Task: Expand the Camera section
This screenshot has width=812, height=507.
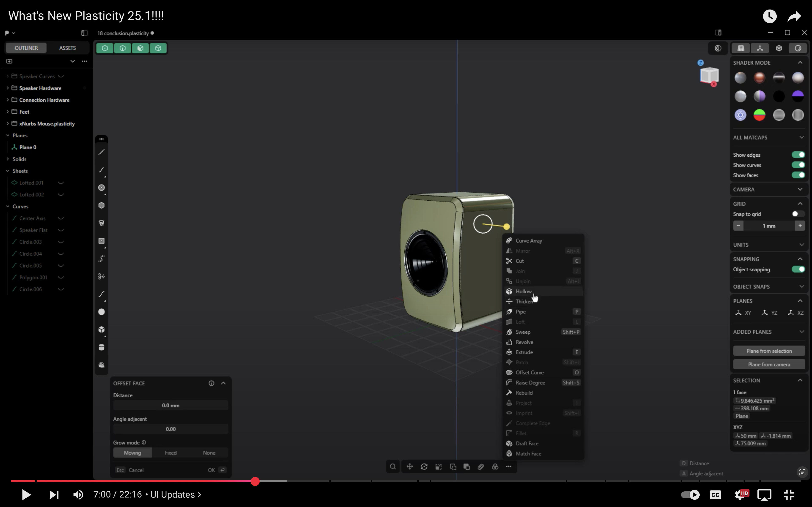Action: pyautogui.click(x=800, y=189)
